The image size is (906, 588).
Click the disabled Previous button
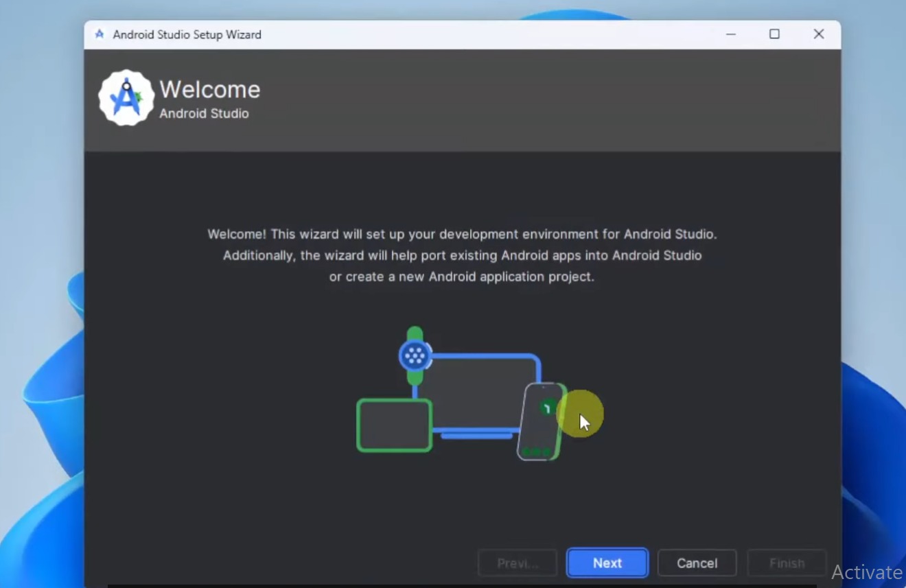[518, 563]
